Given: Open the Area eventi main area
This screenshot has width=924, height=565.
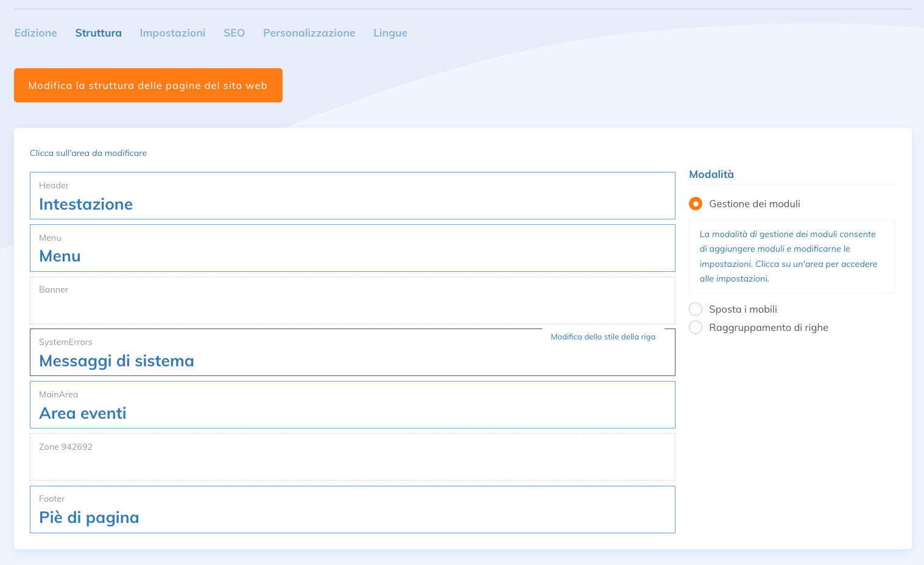Looking at the screenshot, I should [x=352, y=405].
